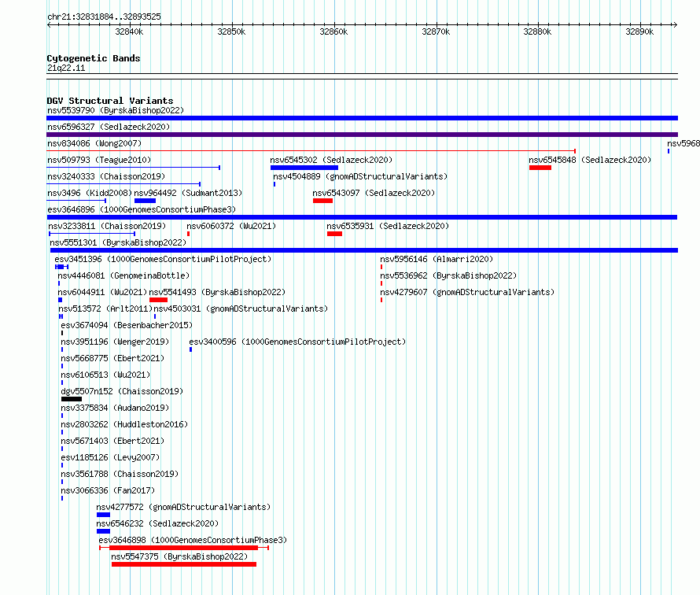700x595 pixels.
Task: Click nsv4279607 (gnomADStructuralVariants) label
Action: pyautogui.click(x=467, y=292)
